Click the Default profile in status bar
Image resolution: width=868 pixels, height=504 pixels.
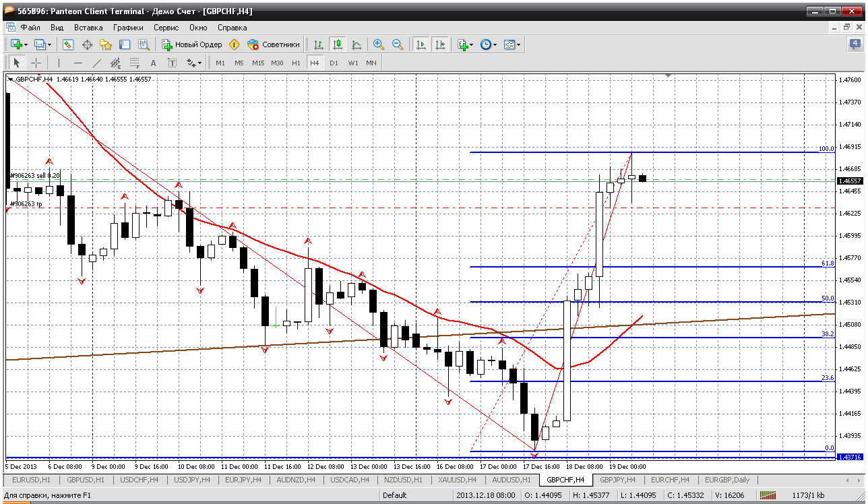394,495
